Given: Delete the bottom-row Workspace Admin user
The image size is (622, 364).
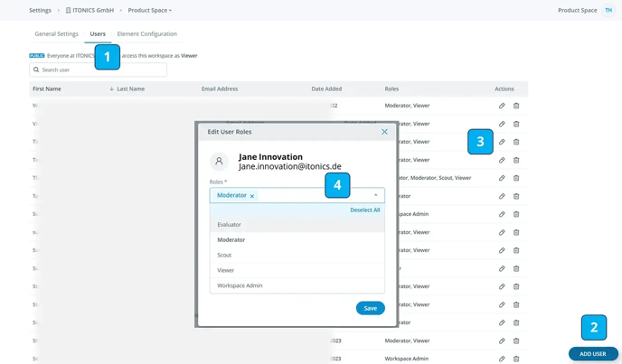Looking at the screenshot, I should tap(516, 359).
